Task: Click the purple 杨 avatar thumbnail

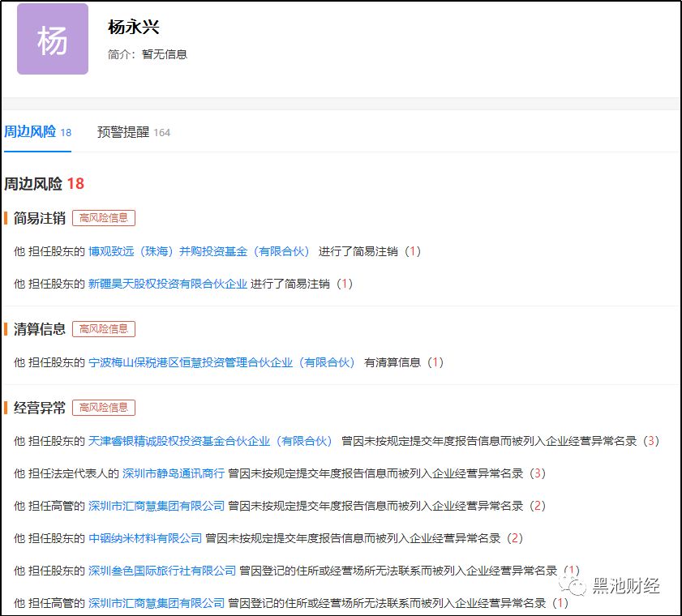Action: click(53, 39)
